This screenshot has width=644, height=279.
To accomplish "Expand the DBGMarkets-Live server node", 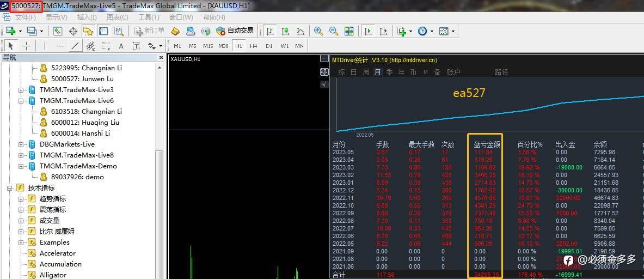I will (x=21, y=144).
